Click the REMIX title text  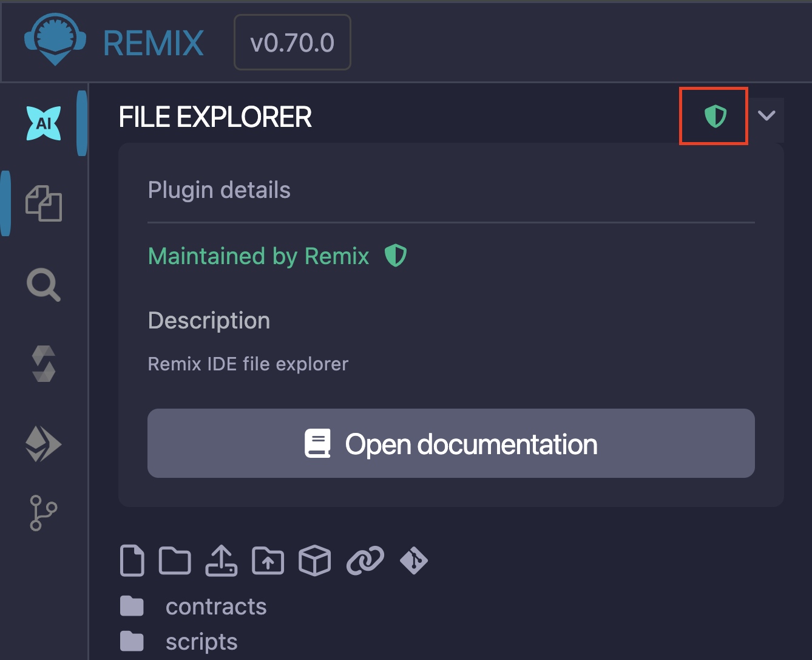154,43
